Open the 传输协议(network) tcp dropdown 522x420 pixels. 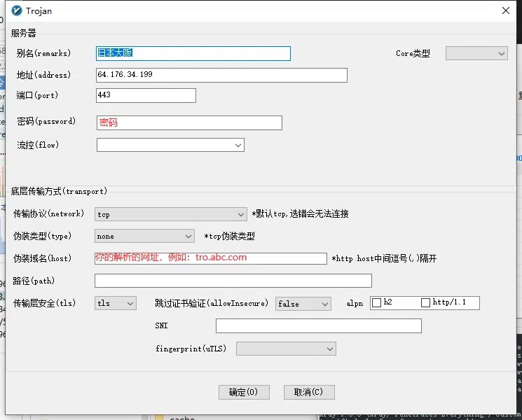point(170,214)
